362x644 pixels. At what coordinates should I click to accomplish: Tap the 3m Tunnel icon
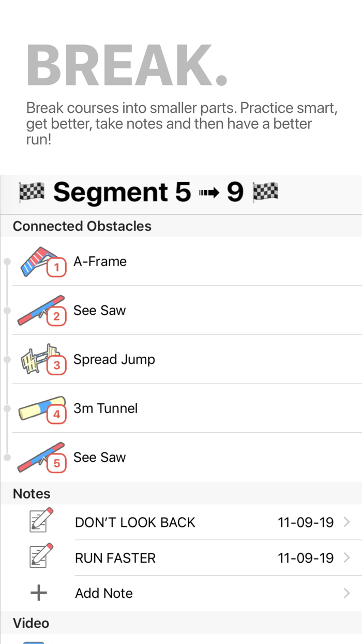[41, 406]
